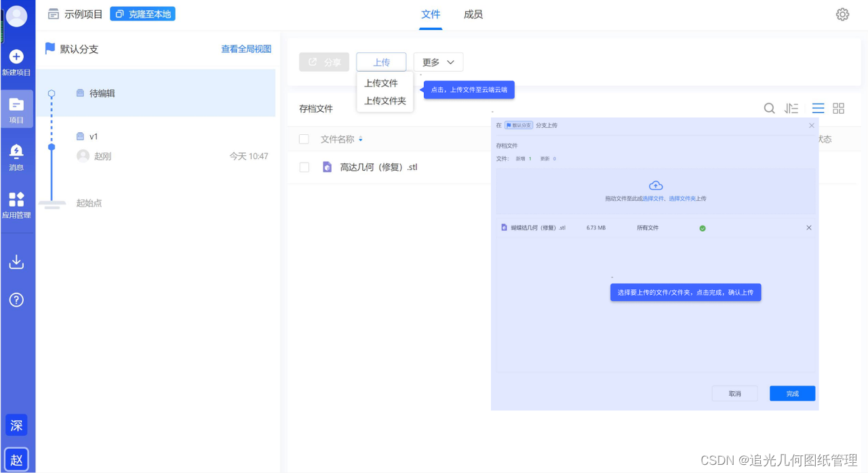The width and height of the screenshot is (868, 473).
Task: Click the 示例项目 project name
Action: click(x=83, y=14)
